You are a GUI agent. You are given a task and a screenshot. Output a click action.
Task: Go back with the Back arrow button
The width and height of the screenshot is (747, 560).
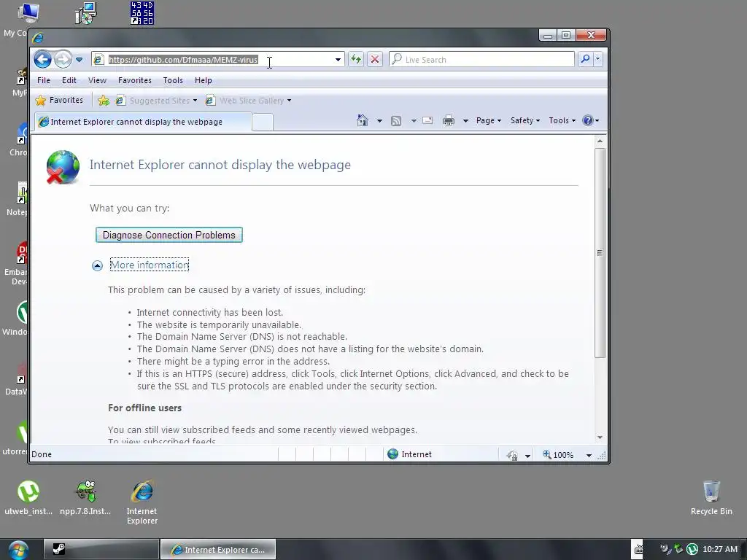[42, 60]
